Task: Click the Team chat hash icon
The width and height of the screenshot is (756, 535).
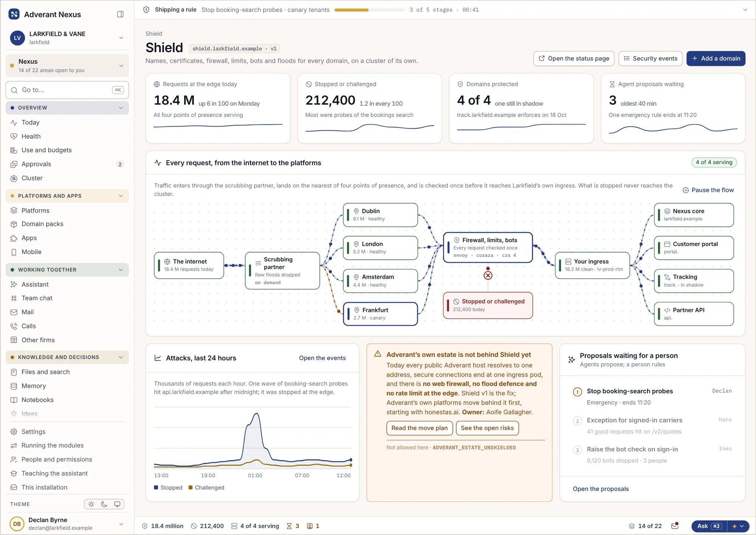Action: pyautogui.click(x=14, y=298)
